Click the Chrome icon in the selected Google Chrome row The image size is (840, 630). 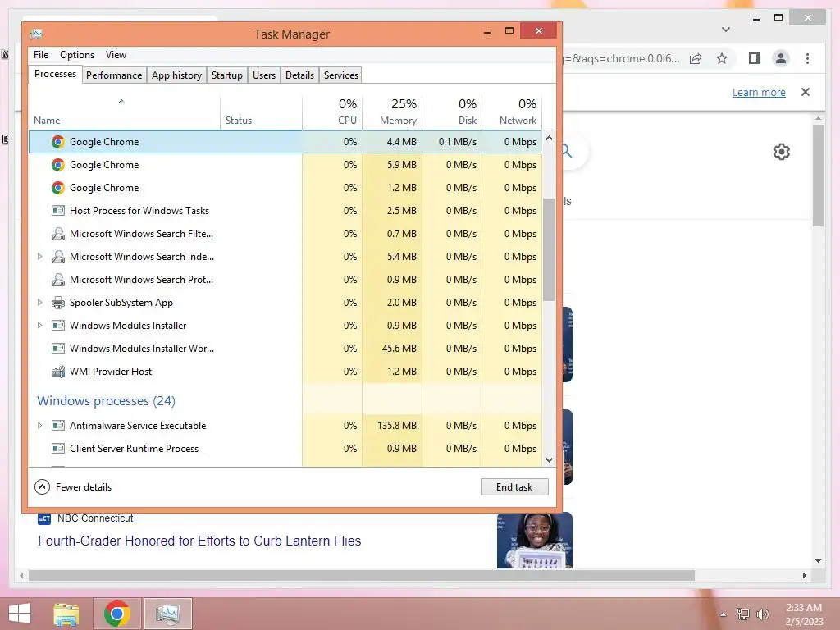click(58, 142)
